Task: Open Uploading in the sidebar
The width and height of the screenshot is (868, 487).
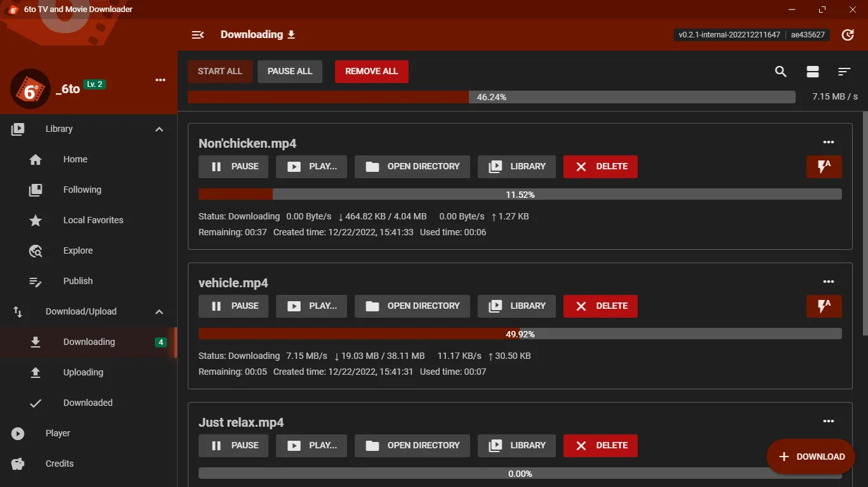Action: click(88, 372)
